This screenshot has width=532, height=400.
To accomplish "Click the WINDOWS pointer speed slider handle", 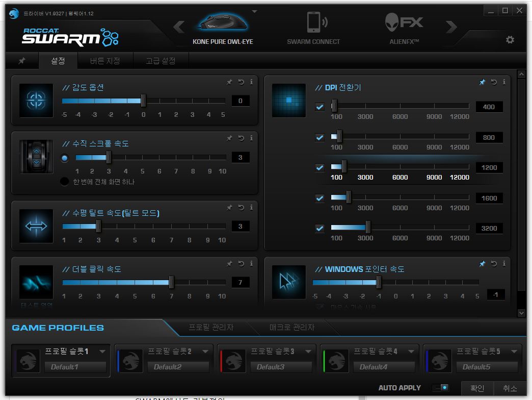I will coord(379,282).
